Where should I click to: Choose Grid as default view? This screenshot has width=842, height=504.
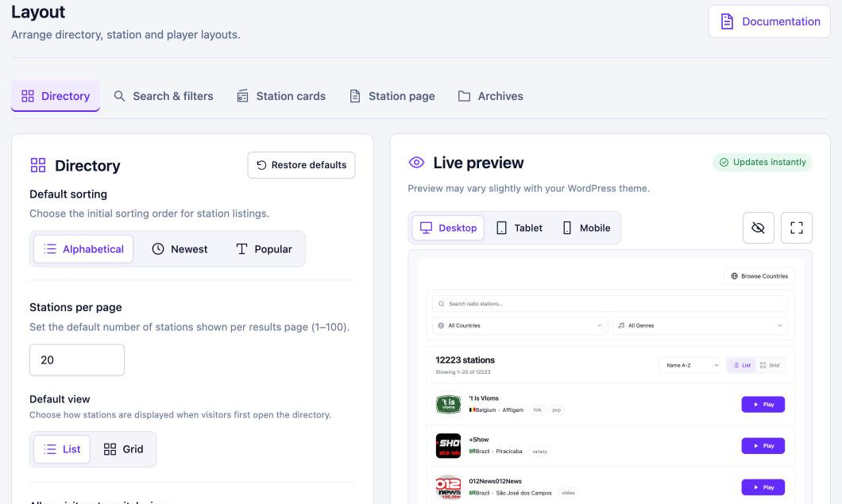[x=123, y=449]
